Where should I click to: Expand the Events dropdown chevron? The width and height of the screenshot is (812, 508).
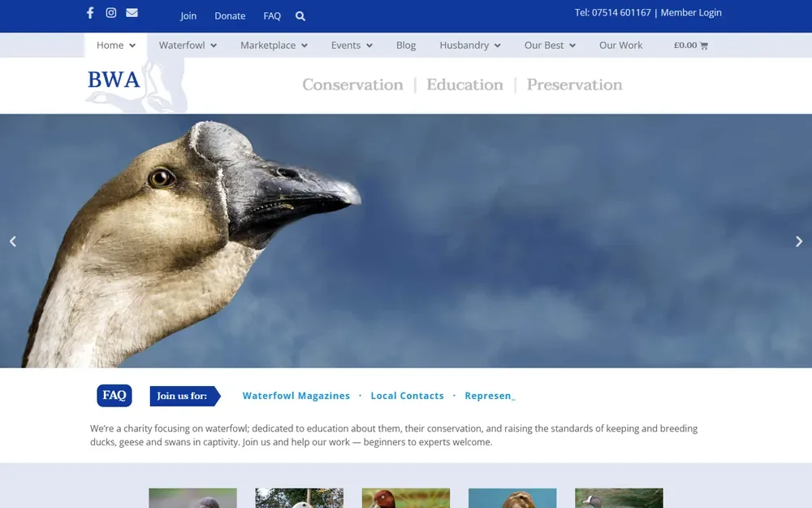369,46
